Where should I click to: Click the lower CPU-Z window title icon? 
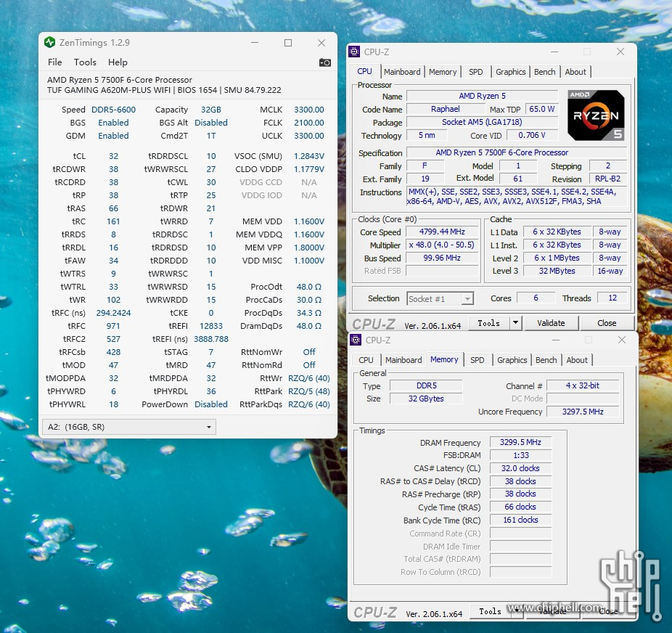[x=356, y=340]
